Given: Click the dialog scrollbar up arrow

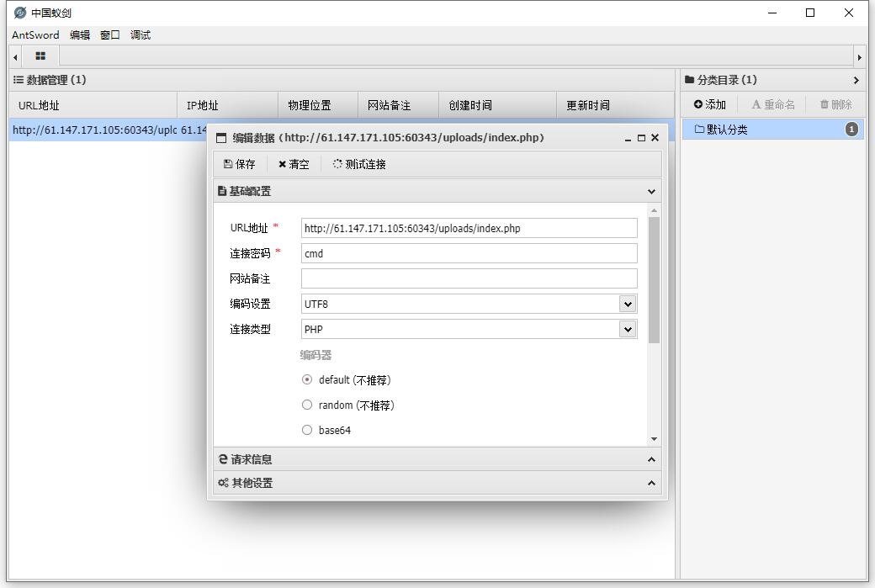Looking at the screenshot, I should 654,210.
